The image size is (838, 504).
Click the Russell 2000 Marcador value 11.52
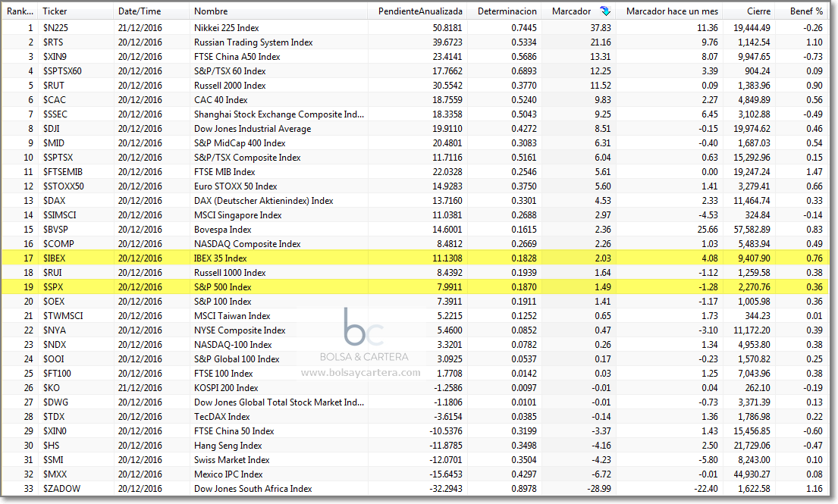pyautogui.click(x=601, y=86)
